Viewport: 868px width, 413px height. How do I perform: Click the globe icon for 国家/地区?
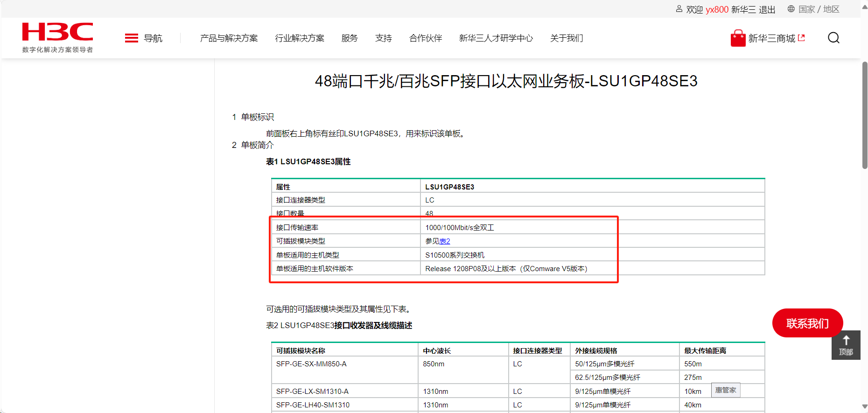[x=791, y=9]
